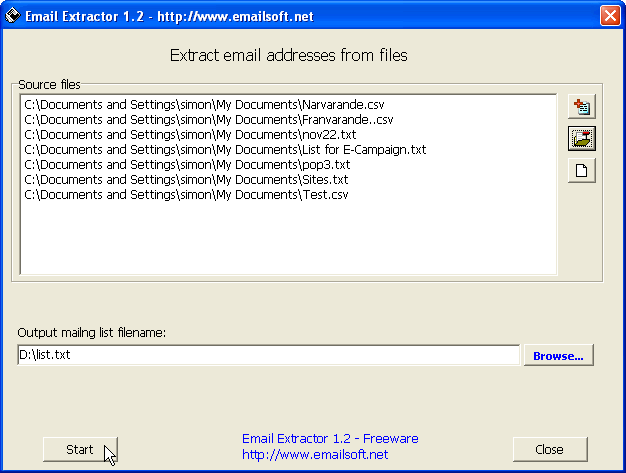Click the Close button
This screenshot has height=473, width=626.
point(550,449)
